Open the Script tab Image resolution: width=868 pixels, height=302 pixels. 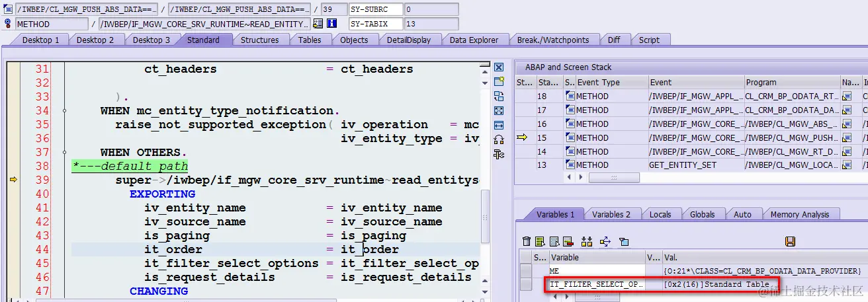coord(649,40)
